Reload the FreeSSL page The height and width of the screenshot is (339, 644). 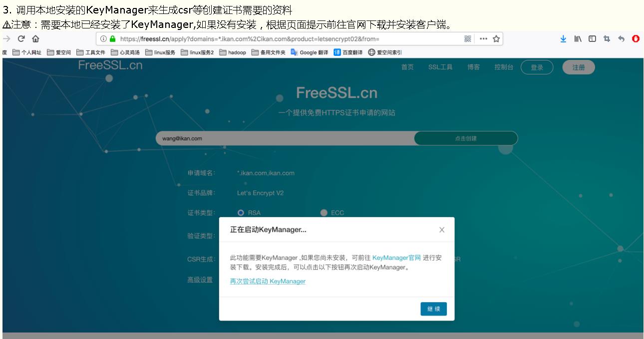click(x=21, y=39)
